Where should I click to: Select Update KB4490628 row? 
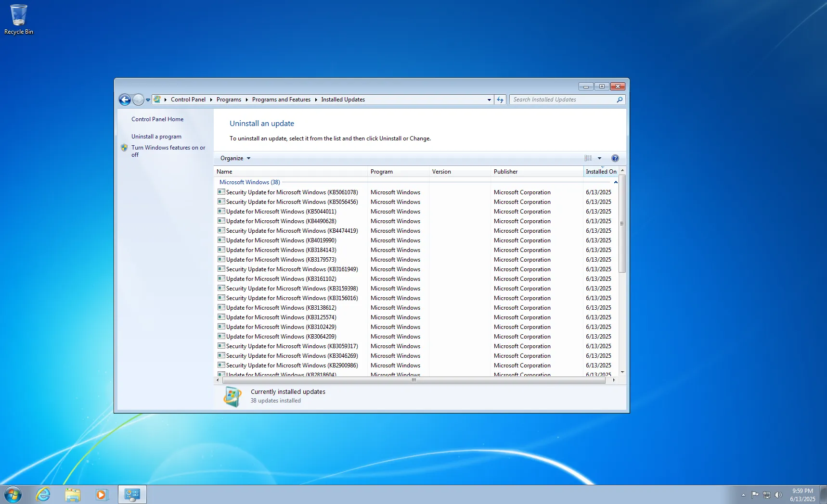point(416,221)
